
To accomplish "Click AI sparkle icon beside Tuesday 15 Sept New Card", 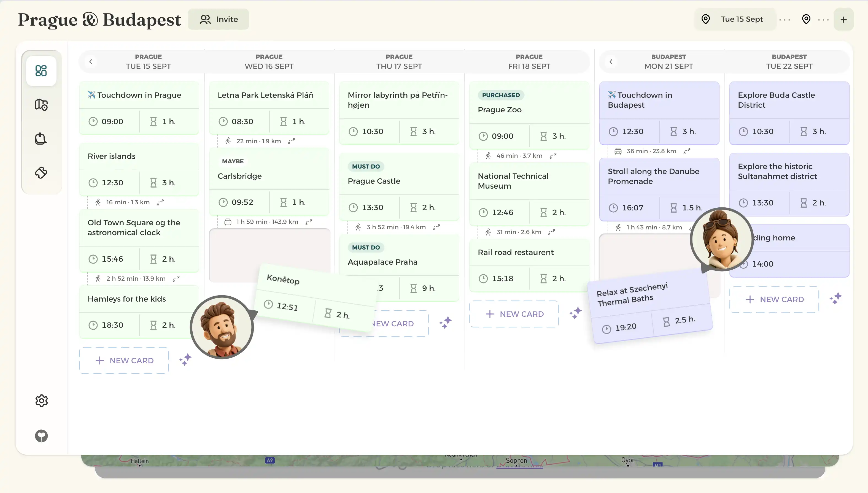I will (185, 360).
